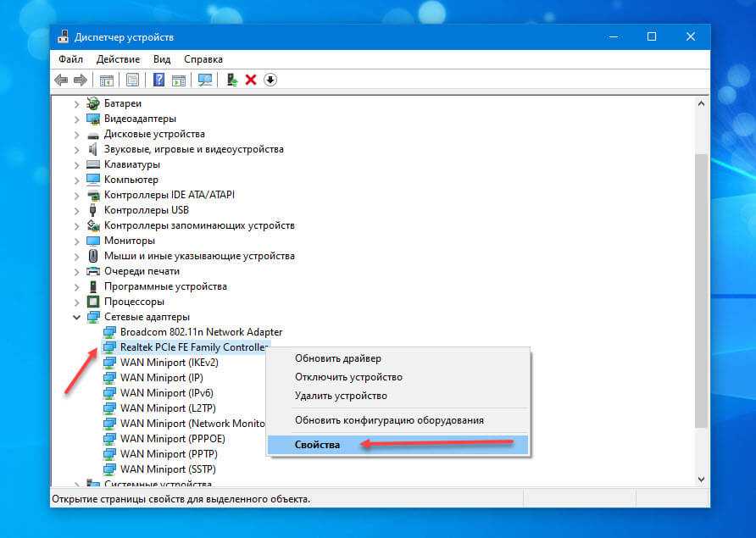Image resolution: width=756 pixels, height=538 pixels.
Task: Click the update driver toolbar icon
Action: click(x=231, y=80)
